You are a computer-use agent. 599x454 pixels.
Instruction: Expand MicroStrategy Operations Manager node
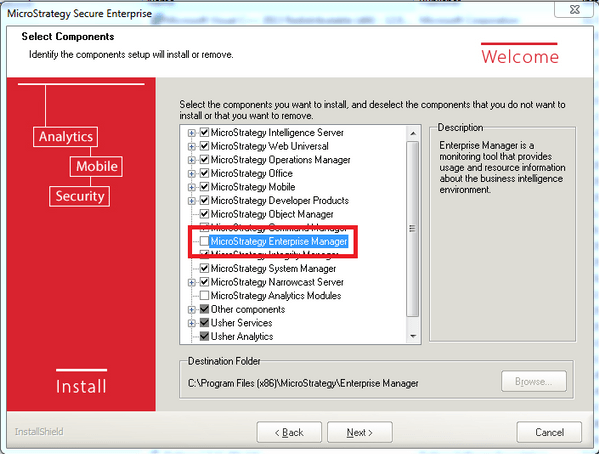click(192, 160)
